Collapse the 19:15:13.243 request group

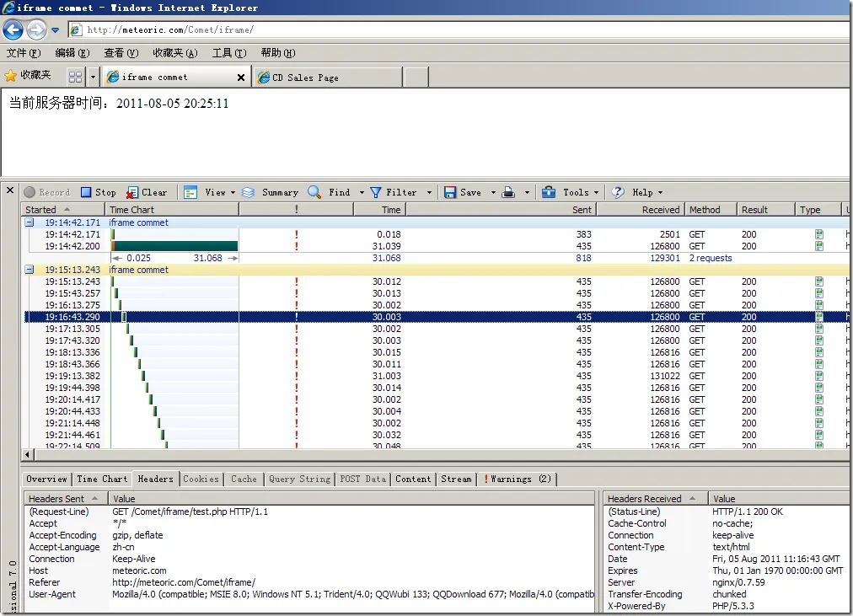coord(30,270)
